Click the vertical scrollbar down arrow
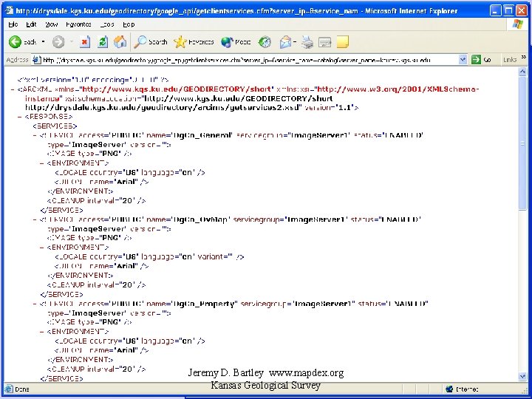 [522, 376]
